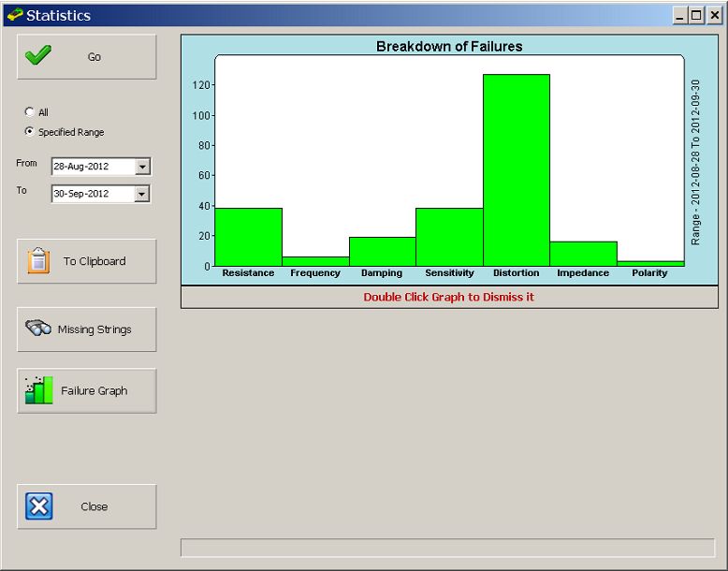
Task: Click the 100 y-axis value
Action: tap(201, 115)
